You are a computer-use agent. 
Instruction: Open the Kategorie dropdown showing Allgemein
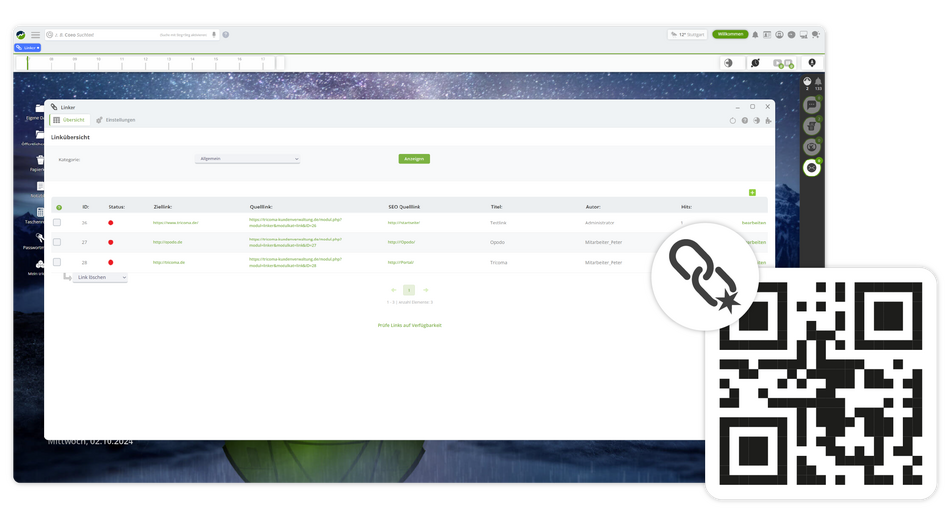(247, 159)
